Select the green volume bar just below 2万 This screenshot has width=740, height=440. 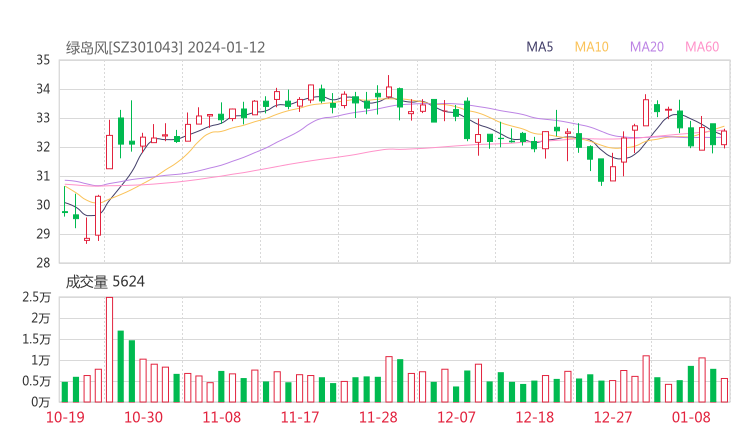click(121, 367)
